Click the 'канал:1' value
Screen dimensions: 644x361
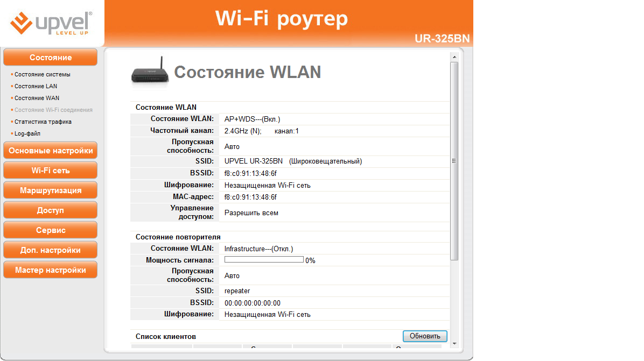coord(286,131)
